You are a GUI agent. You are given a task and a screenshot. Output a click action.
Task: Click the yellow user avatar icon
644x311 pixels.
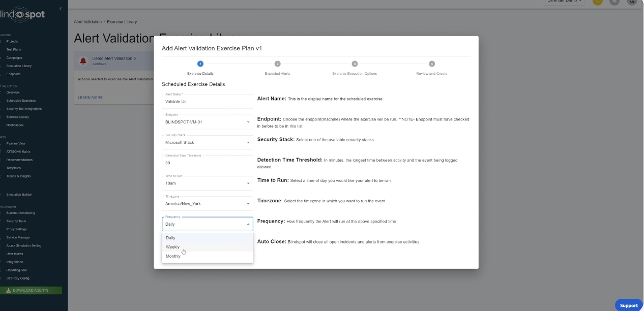(x=597, y=2)
